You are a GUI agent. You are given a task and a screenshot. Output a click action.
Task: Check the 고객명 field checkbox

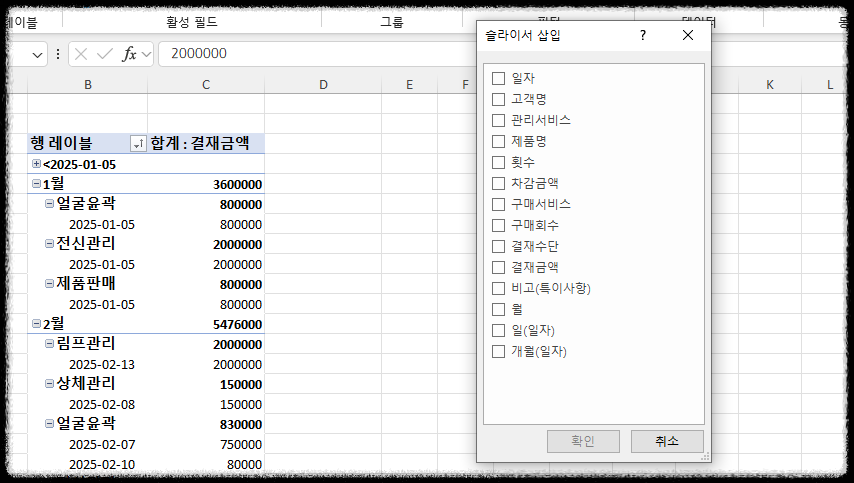pyautogui.click(x=498, y=99)
